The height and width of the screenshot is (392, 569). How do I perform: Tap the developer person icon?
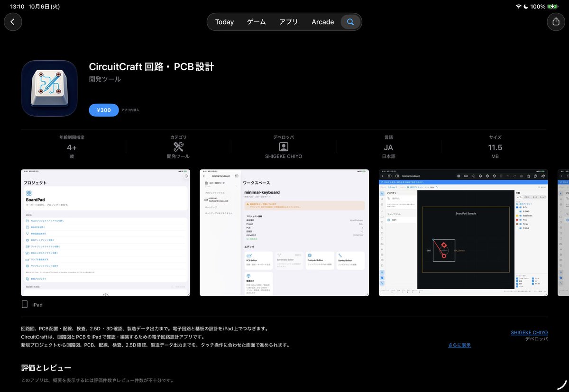(x=284, y=146)
